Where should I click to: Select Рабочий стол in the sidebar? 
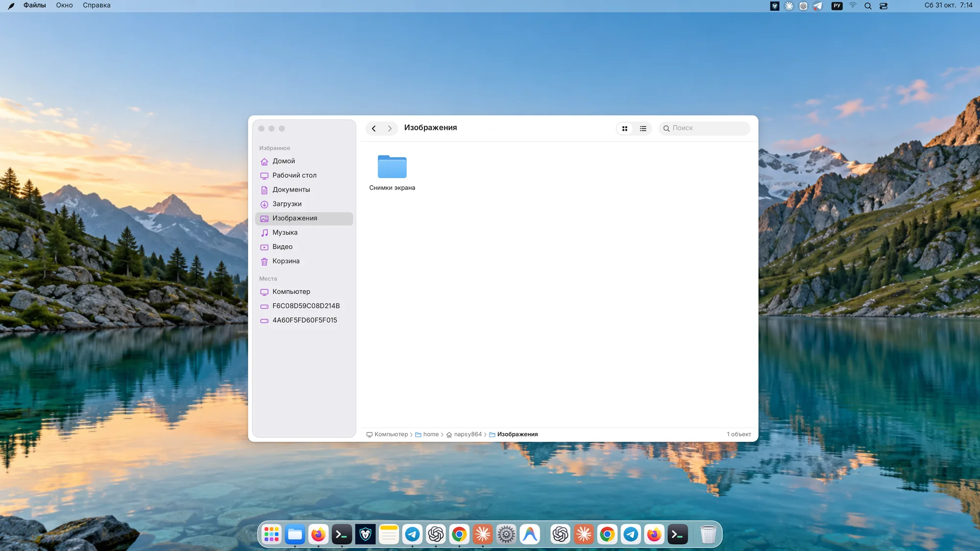(x=304, y=175)
